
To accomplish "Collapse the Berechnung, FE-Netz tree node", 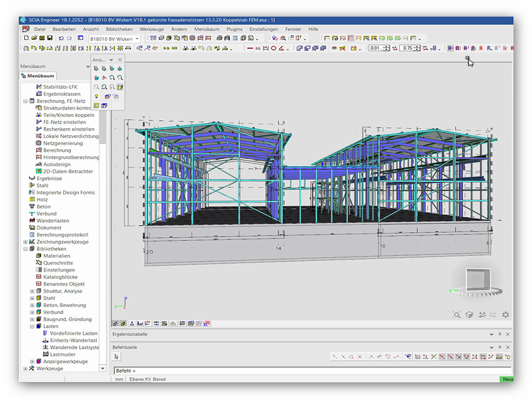I will [25, 101].
